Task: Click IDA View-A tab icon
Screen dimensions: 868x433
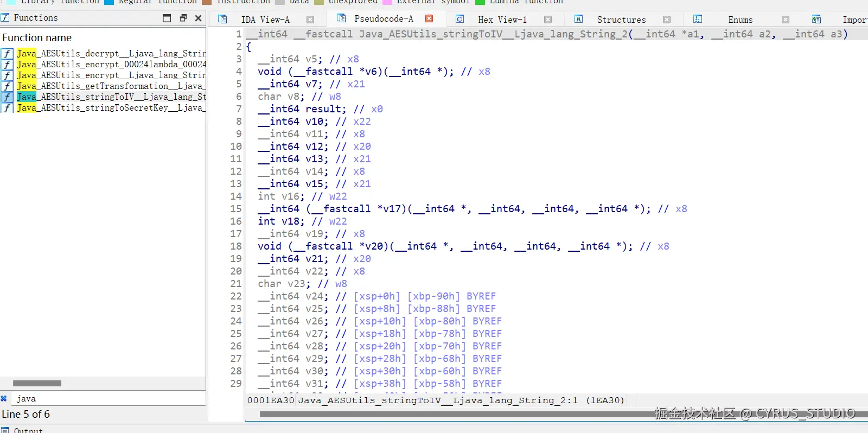Action: [x=222, y=19]
